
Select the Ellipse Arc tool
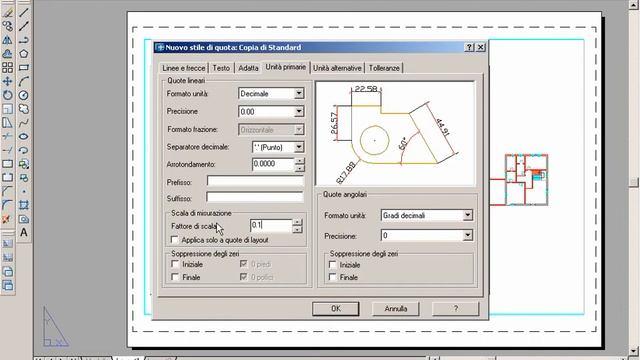click(x=24, y=150)
